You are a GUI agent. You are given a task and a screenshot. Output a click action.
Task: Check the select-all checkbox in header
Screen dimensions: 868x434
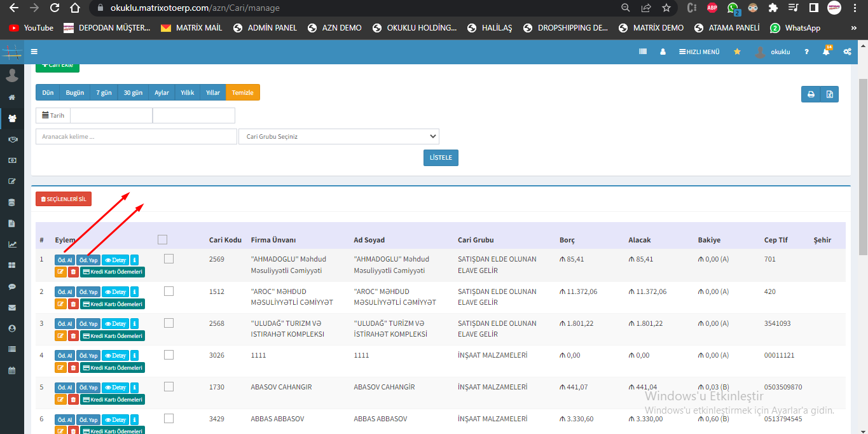point(162,240)
